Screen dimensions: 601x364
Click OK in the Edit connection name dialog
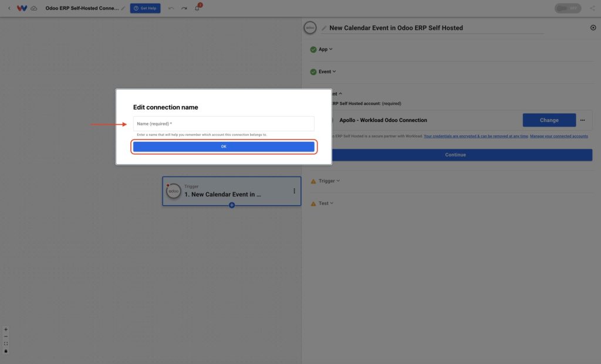(224, 147)
